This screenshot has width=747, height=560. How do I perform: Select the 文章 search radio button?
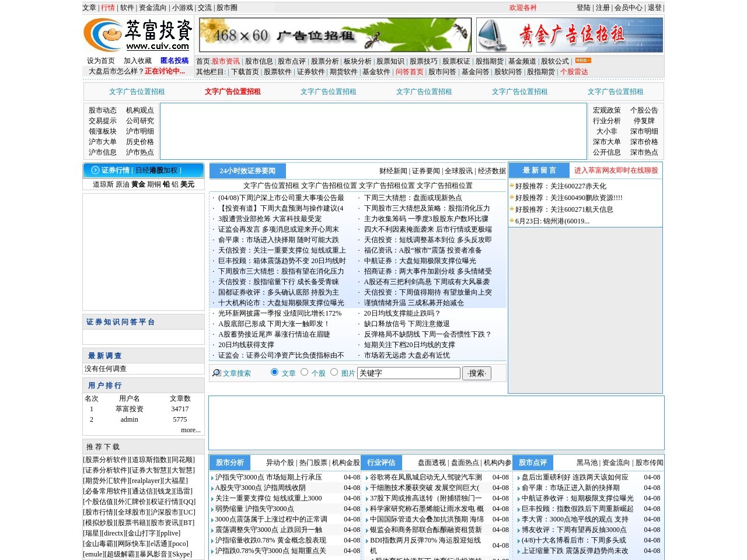click(274, 372)
